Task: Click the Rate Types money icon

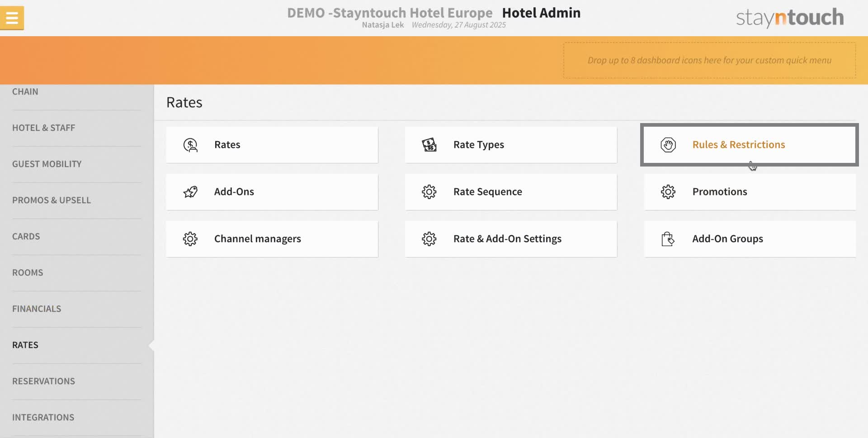Action: (x=429, y=145)
